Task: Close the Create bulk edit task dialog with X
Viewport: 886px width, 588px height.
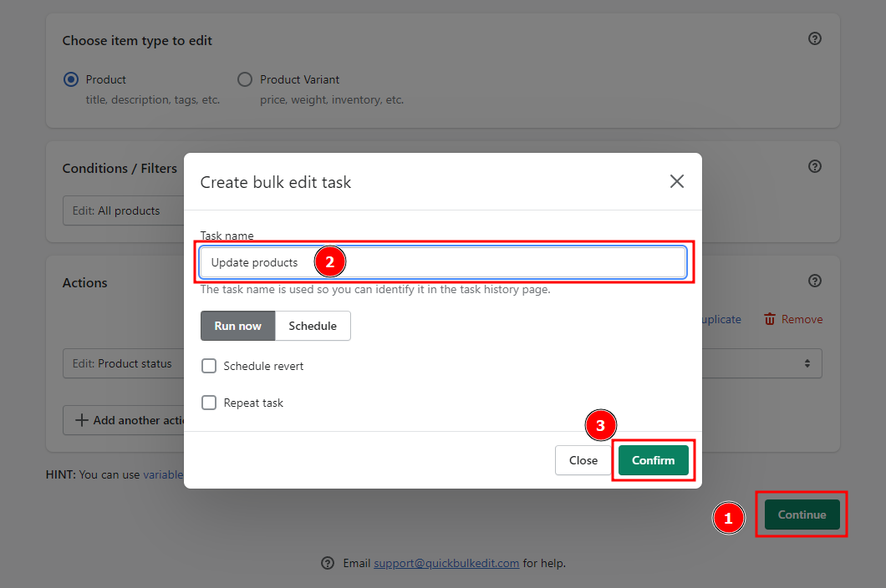Action: coord(677,181)
